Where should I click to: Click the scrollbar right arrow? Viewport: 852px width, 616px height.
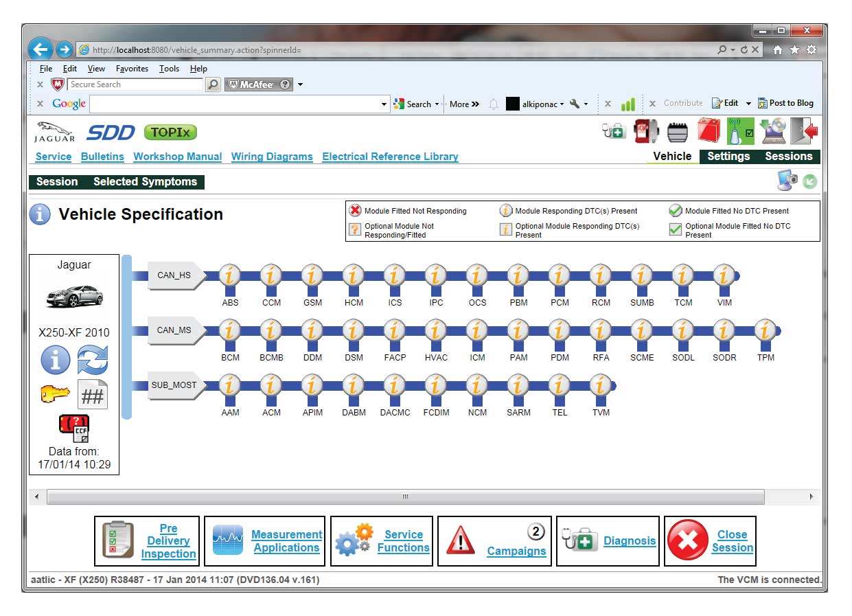(x=811, y=497)
